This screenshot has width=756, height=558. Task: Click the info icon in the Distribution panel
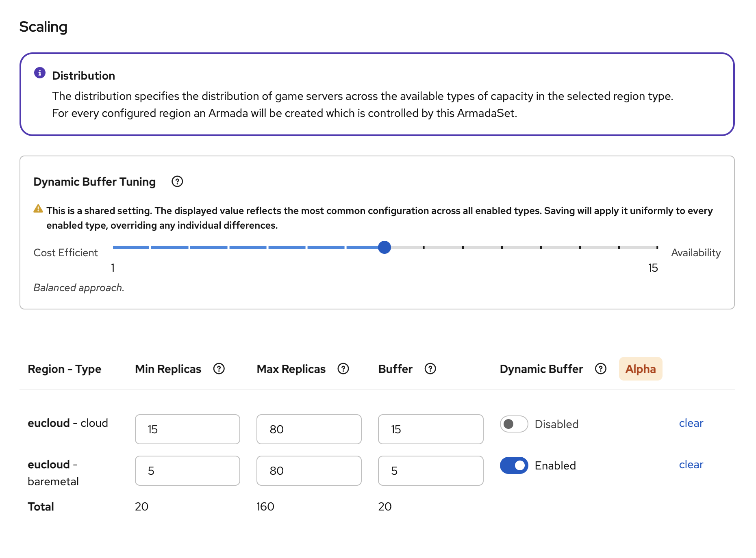[39, 73]
